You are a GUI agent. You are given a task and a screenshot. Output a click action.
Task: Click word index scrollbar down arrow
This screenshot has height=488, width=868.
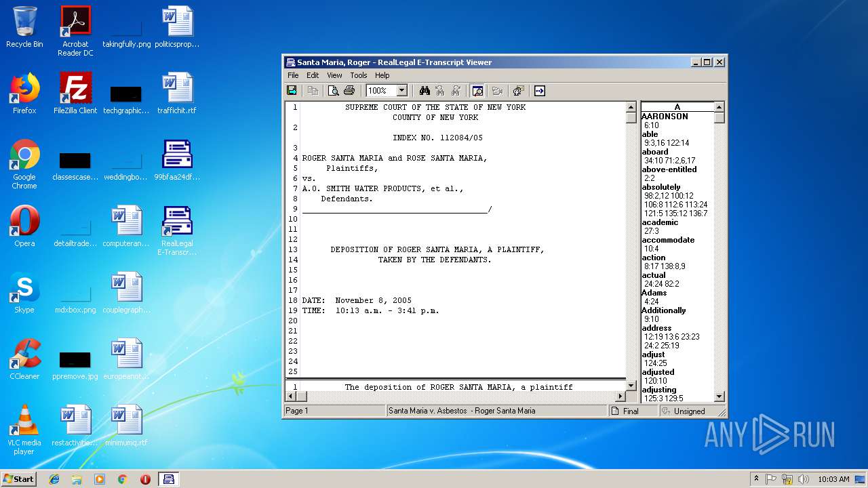(x=719, y=396)
